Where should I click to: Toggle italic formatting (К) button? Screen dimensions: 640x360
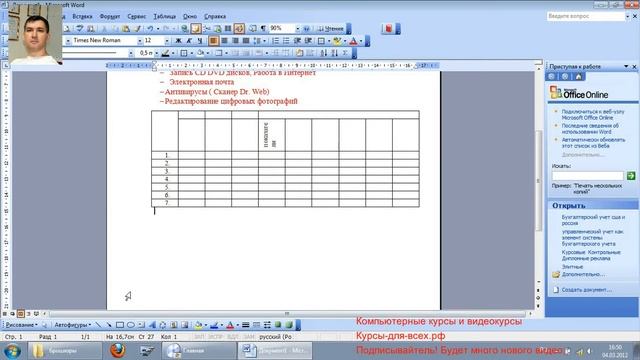click(x=189, y=41)
